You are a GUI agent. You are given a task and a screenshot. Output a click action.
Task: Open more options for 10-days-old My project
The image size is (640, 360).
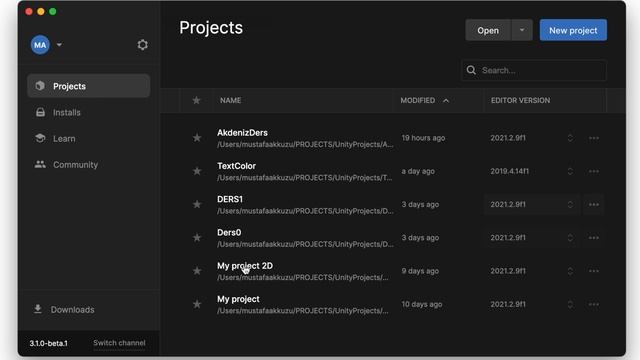point(594,304)
